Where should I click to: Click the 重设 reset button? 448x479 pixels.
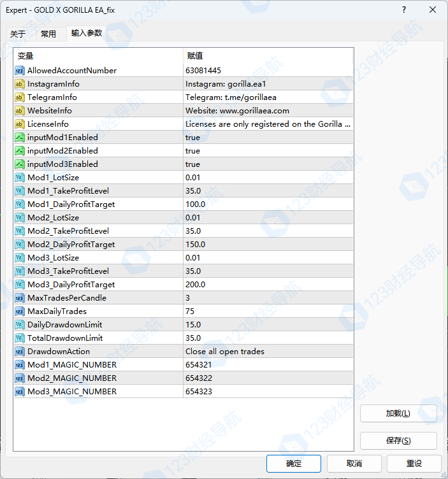pos(414,464)
